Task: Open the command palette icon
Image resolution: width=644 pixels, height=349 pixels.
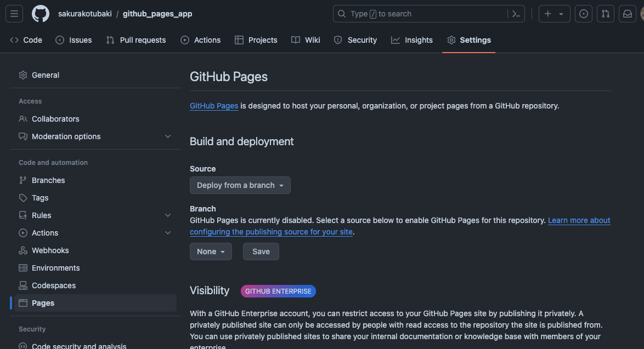Action: [x=516, y=14]
